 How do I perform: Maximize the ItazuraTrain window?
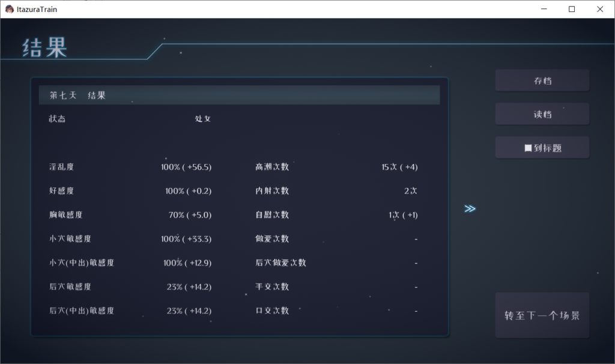tap(572, 9)
